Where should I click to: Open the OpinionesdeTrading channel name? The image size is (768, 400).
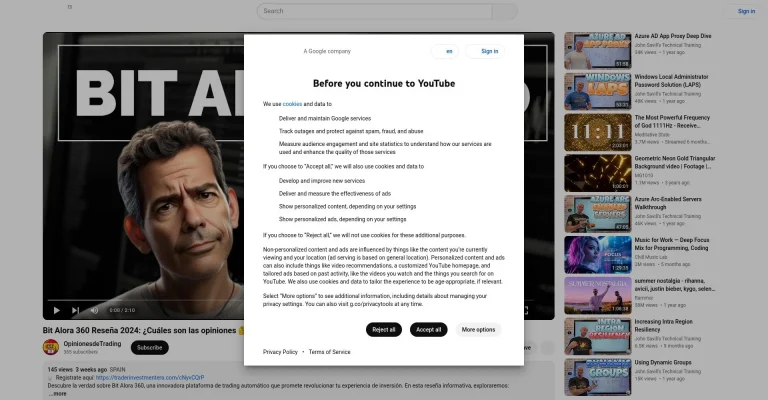92,344
